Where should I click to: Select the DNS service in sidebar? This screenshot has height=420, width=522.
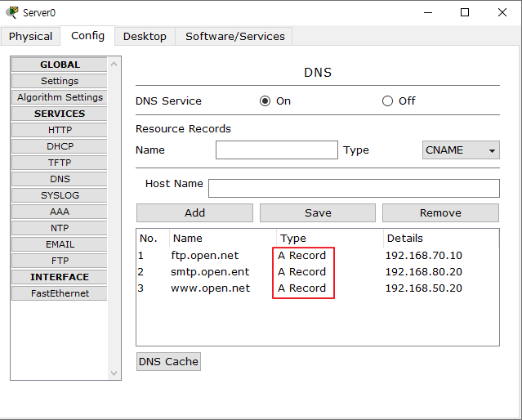(x=60, y=179)
